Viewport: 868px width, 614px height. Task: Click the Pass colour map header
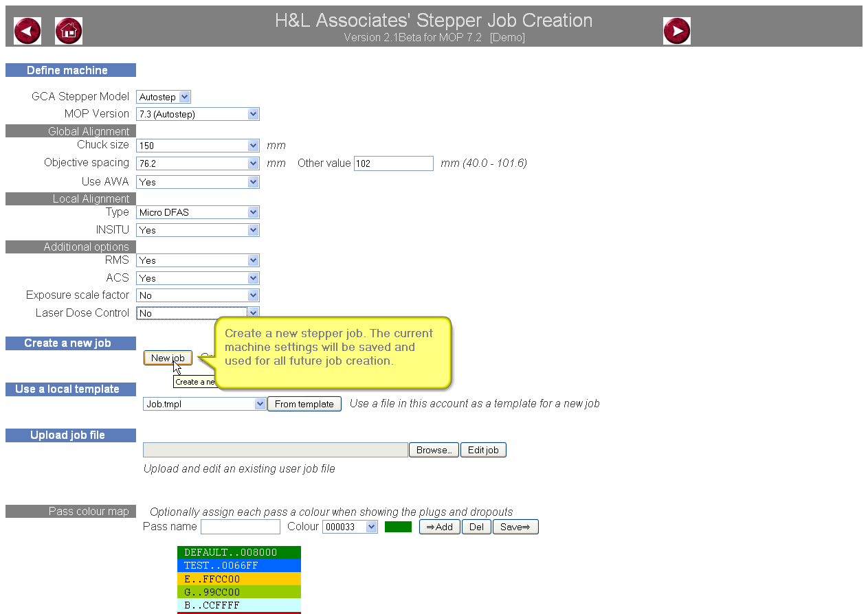click(x=71, y=511)
